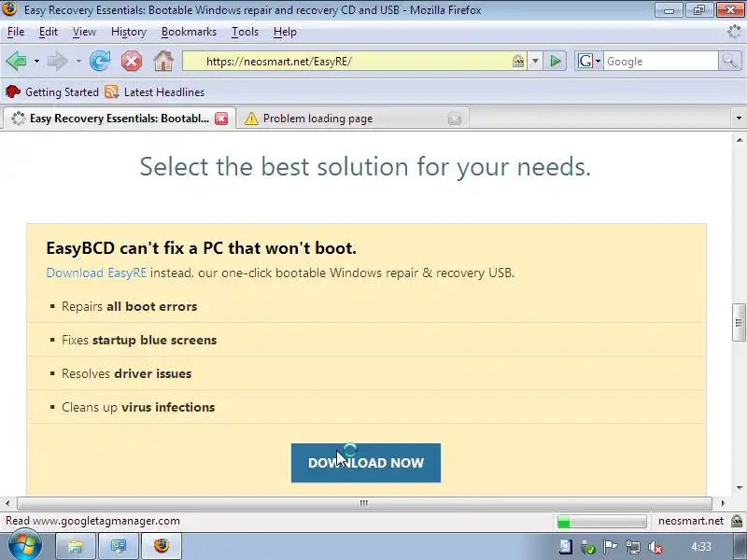Go back with the green Back arrow

(16, 61)
